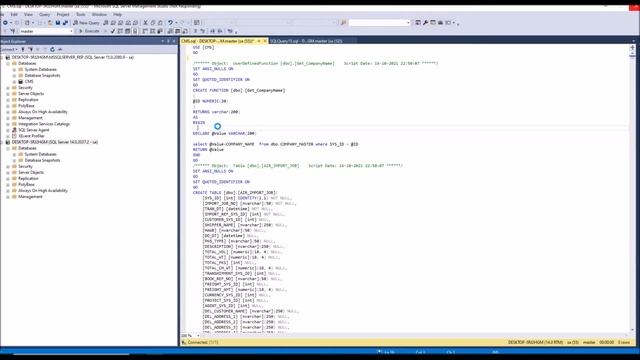Screen dimensions: 640x360
Task: Click the Execute query button
Action: (89, 31)
